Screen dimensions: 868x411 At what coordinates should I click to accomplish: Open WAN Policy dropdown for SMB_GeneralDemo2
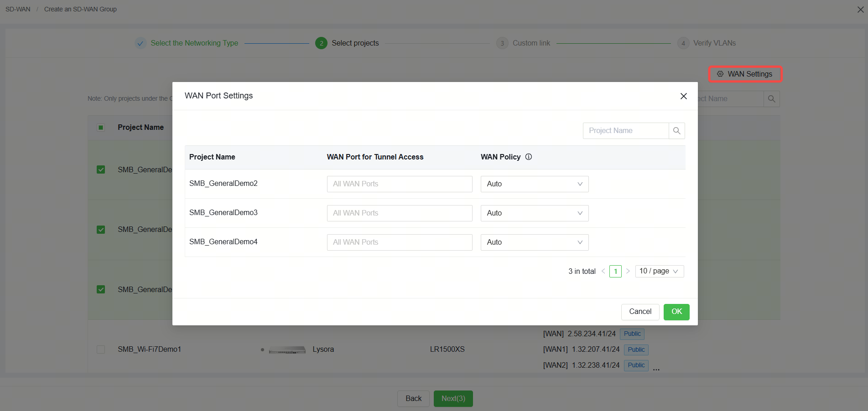coord(535,184)
